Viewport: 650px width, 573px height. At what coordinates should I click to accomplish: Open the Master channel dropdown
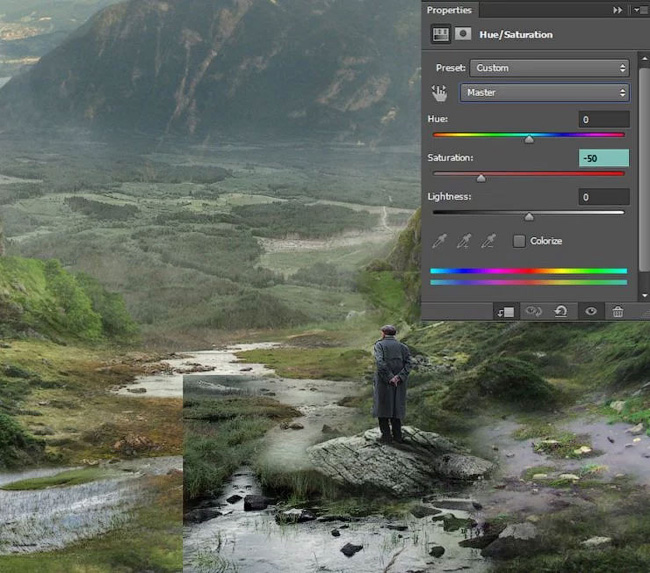click(544, 93)
